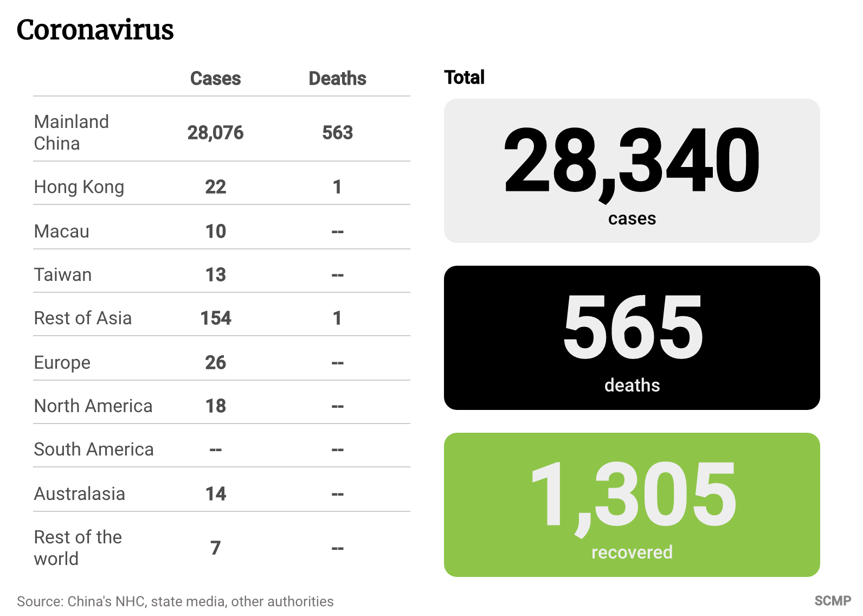Click the Total heading above boxes
This screenshot has width=863, height=616.
click(x=464, y=78)
